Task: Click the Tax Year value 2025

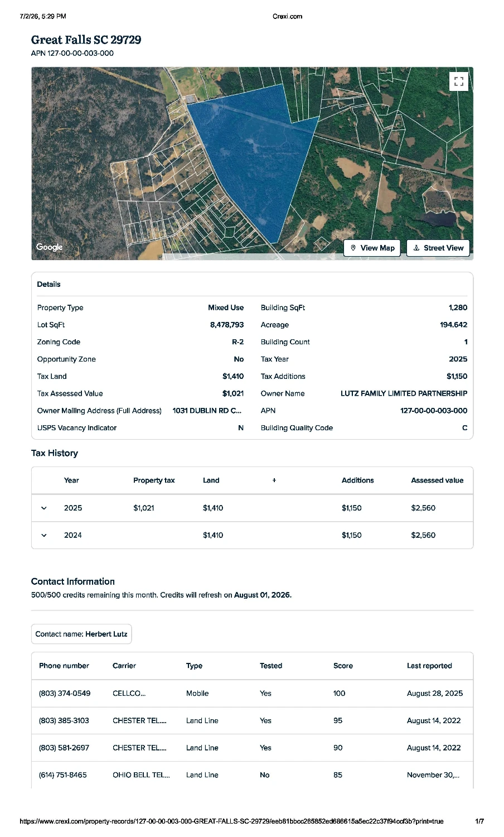Action: (x=458, y=359)
